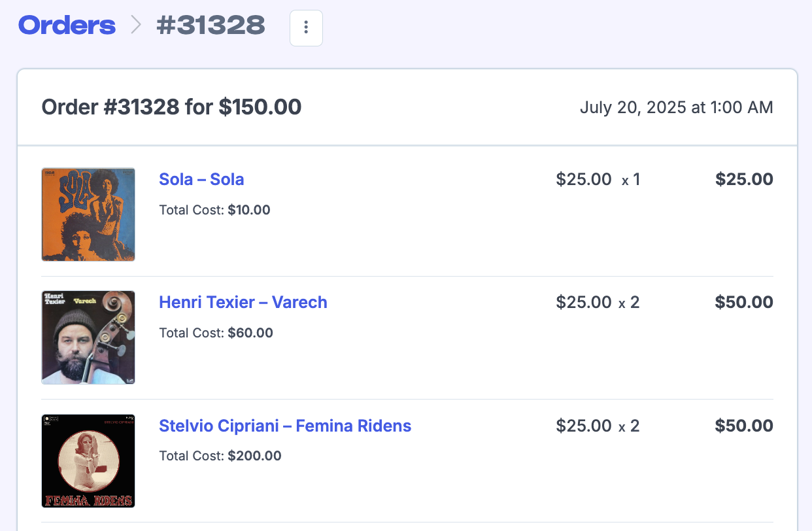Image resolution: width=812 pixels, height=531 pixels.
Task: Click the breadcrumb chevron separator
Action: [x=136, y=26]
